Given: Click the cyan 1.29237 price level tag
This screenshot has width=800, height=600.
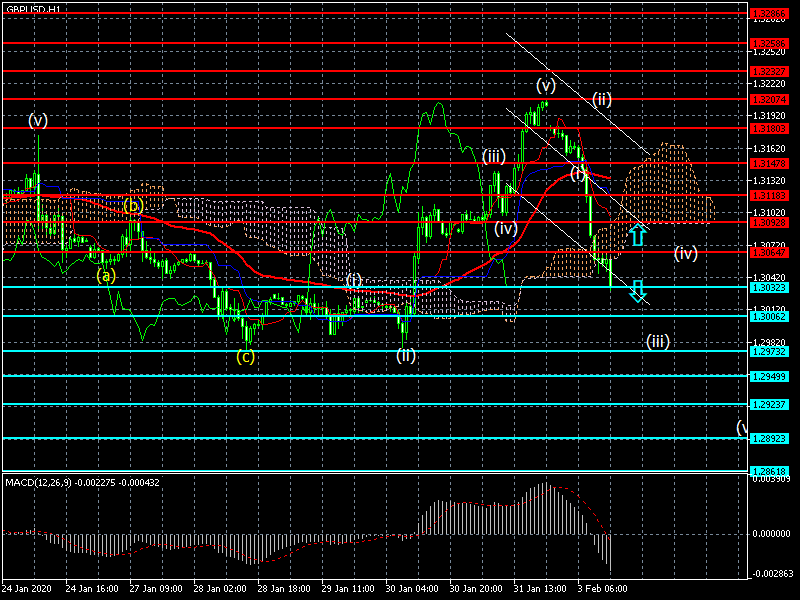Looking at the screenshot, I should pyautogui.click(x=769, y=405).
